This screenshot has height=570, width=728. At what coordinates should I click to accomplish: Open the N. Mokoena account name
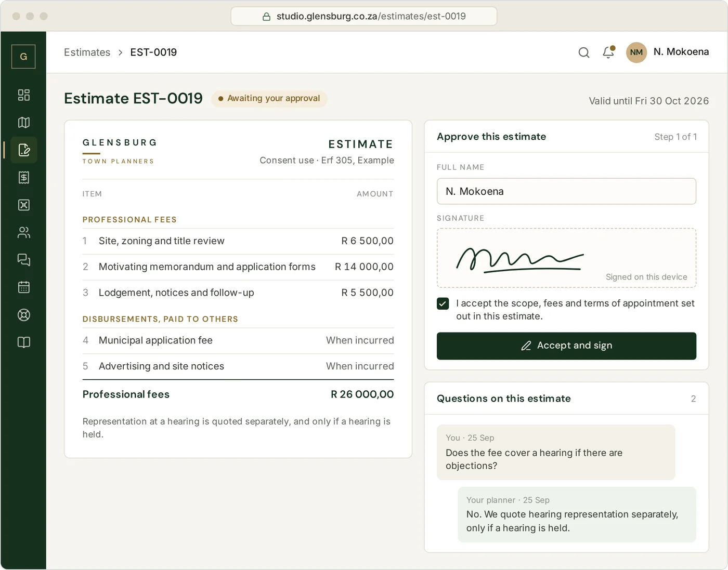click(681, 52)
